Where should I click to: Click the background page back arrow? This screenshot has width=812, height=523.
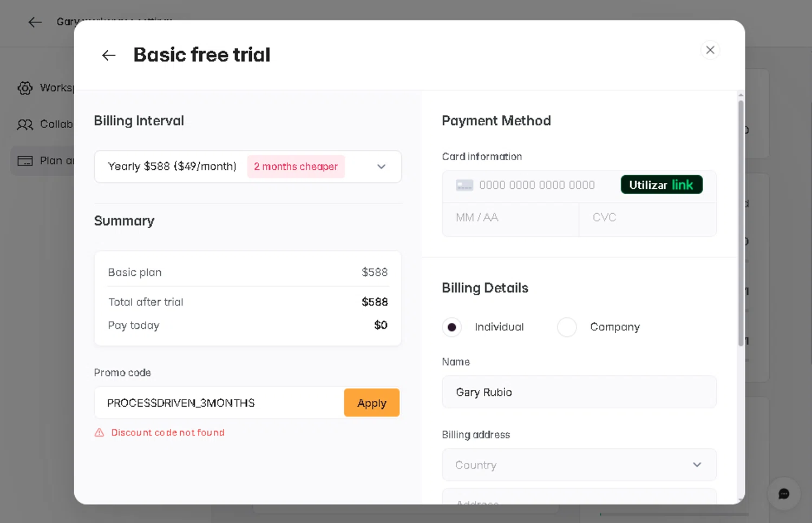(x=35, y=22)
